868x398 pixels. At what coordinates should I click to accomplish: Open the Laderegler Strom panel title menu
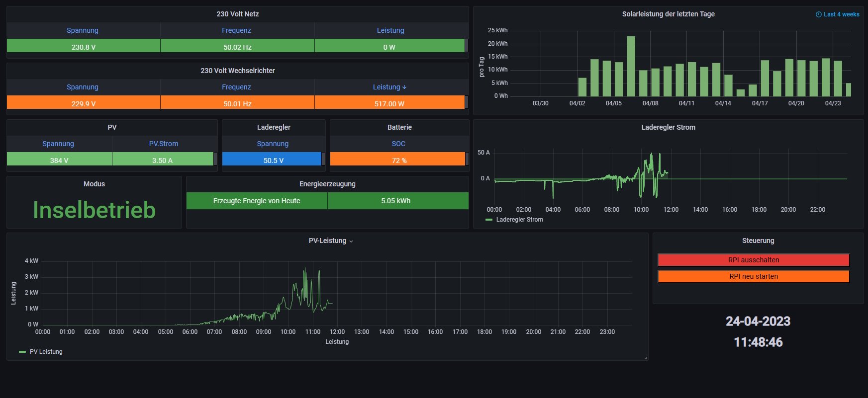click(x=668, y=127)
